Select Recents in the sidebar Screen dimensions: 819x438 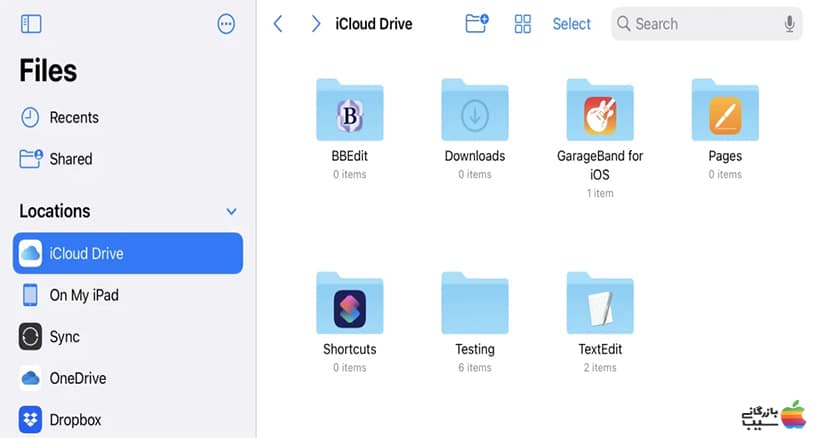coord(74,117)
